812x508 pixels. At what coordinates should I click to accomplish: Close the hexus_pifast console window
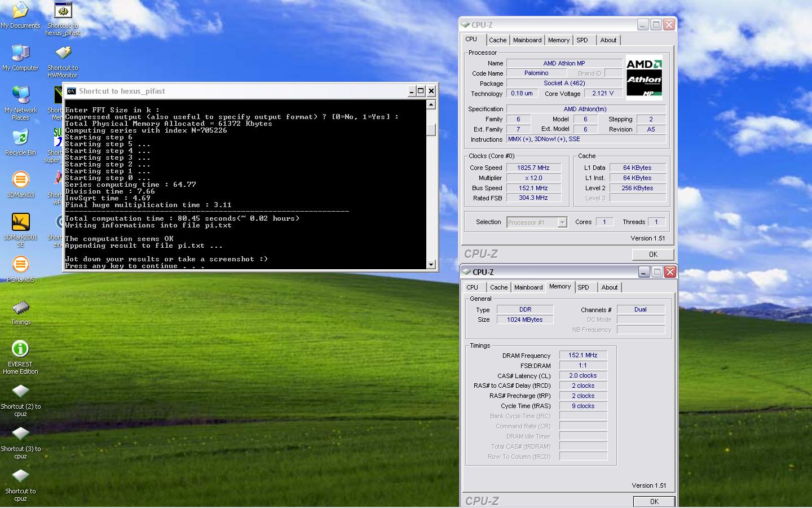[x=431, y=91]
